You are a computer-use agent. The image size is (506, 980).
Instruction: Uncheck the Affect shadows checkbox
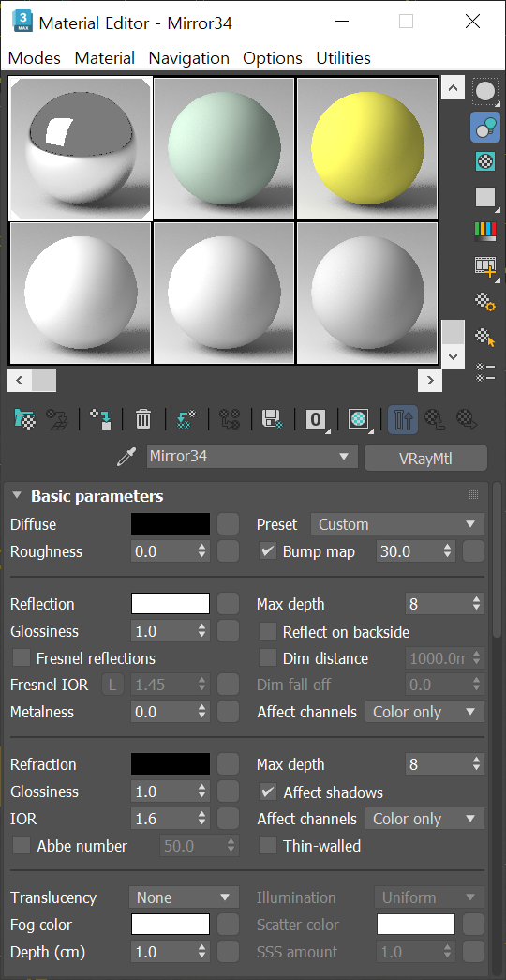pyautogui.click(x=268, y=792)
